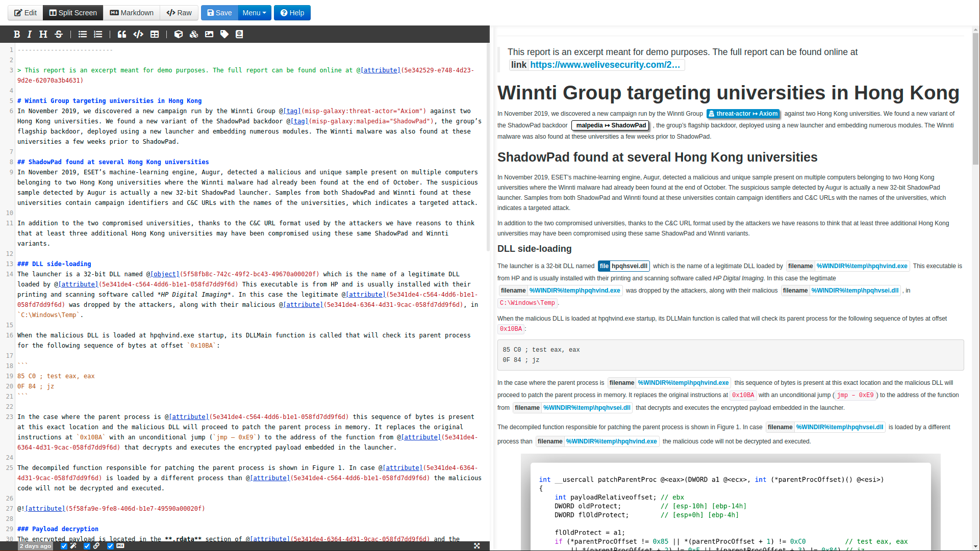Open the Menu dropdown
980x551 pixels.
(254, 13)
